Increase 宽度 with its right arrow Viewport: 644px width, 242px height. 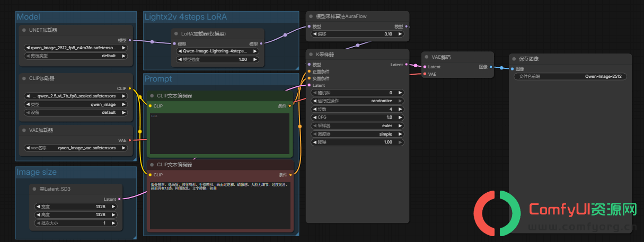coord(114,207)
